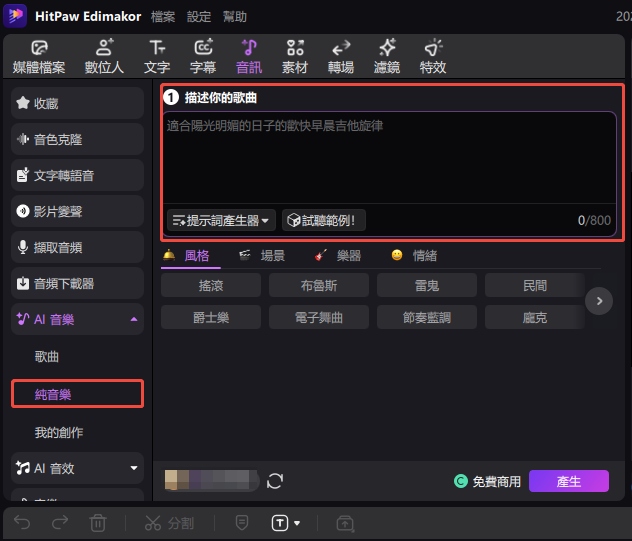
Task: Open the 檔案 menu
Action: (163, 17)
